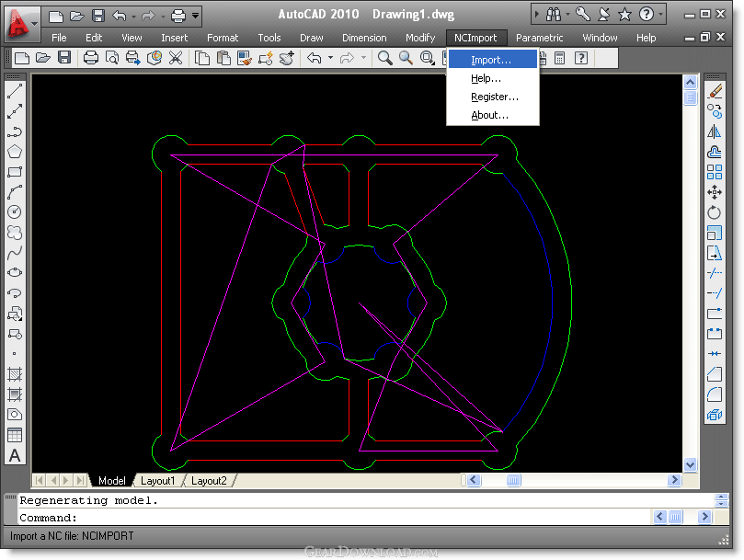
Task: Select the Hatch tool
Action: 14,374
